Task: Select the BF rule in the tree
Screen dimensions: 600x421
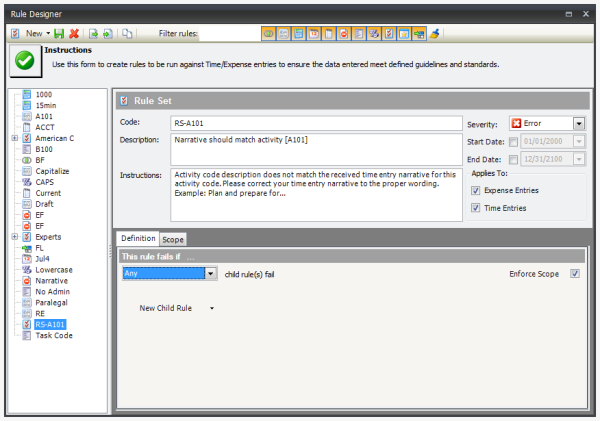Action: point(40,159)
